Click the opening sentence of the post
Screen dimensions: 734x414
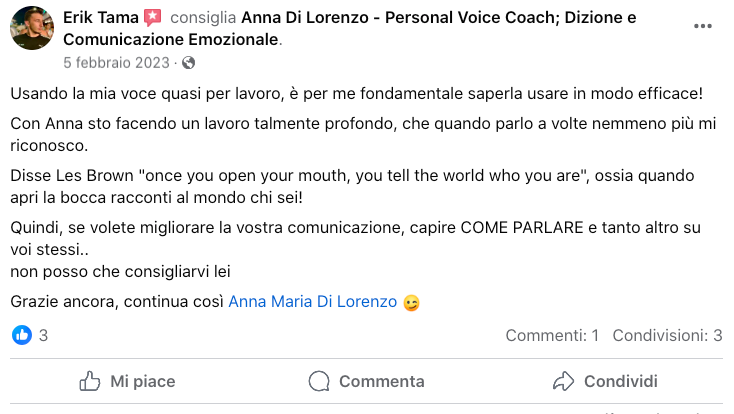click(356, 94)
